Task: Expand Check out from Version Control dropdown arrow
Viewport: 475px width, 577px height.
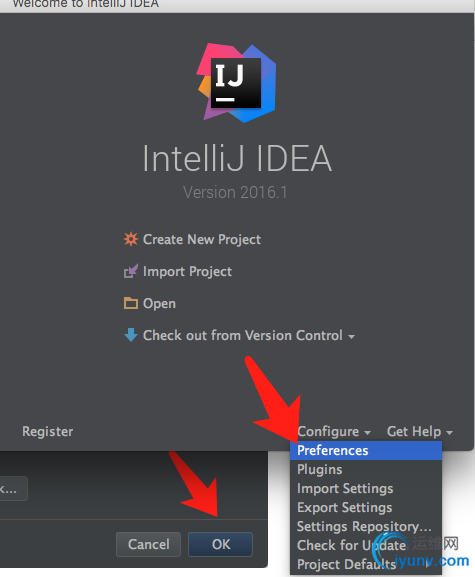Action: 351,337
